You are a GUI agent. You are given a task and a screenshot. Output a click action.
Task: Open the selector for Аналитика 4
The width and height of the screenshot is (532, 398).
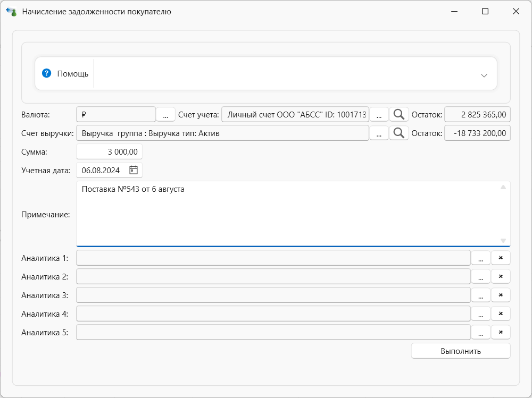click(x=481, y=314)
